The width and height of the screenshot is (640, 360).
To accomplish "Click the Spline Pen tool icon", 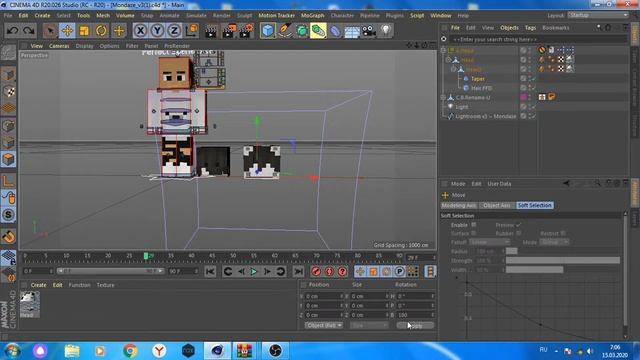I will click(x=284, y=31).
